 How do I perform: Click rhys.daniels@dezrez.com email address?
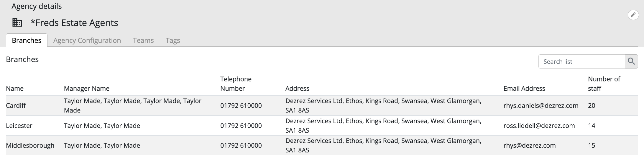pos(541,105)
